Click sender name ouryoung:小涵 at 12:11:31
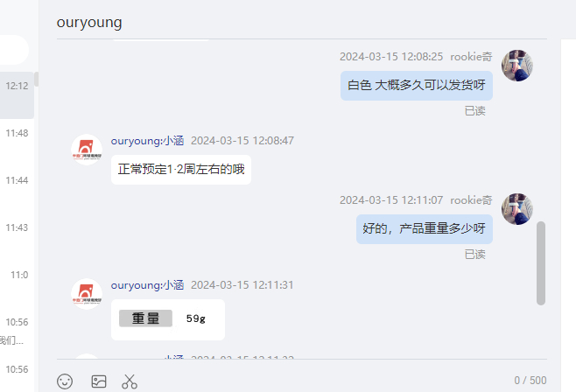Viewport: 576px width, 392px height. 147,285
